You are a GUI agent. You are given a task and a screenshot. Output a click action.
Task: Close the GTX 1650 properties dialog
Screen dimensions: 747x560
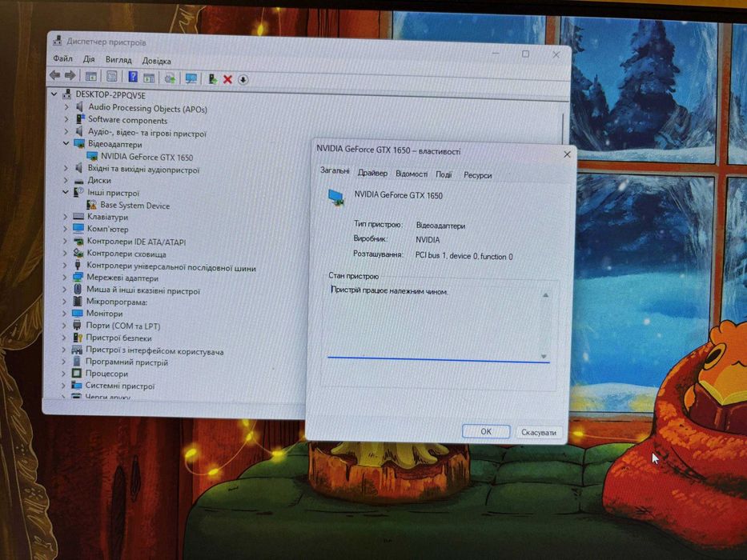pyautogui.click(x=567, y=154)
